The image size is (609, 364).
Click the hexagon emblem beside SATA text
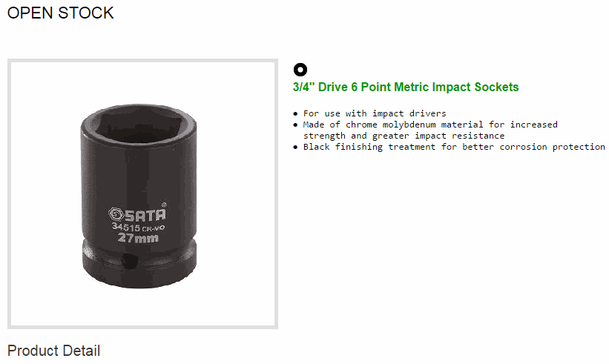coord(116,214)
